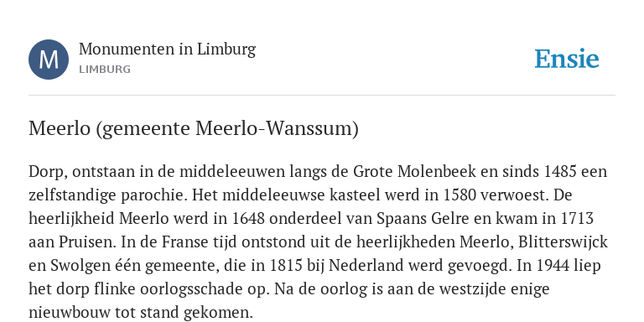
Task: Click the year 1485 in first line
Action: 560,171
